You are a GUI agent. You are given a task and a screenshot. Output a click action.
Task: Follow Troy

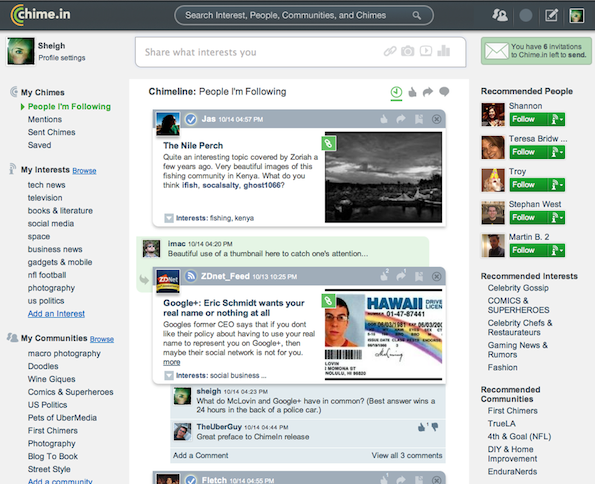[529, 184]
